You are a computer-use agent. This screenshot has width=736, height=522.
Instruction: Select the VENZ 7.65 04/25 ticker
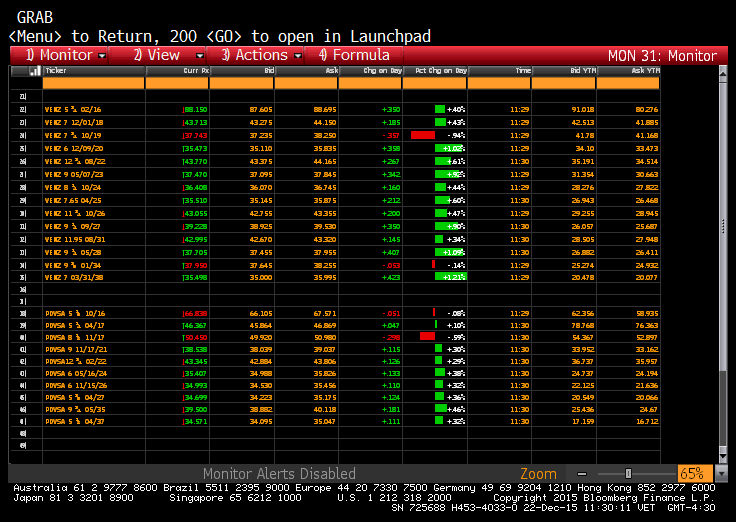(73, 200)
